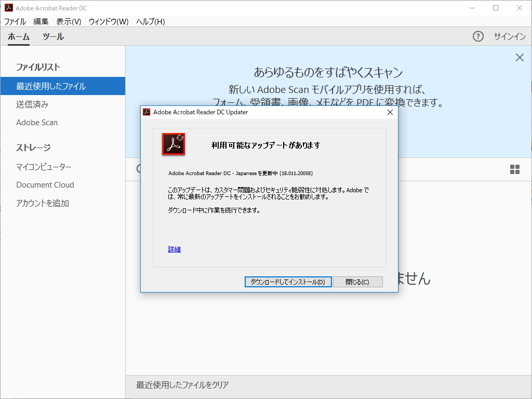Viewport: 532px width, 399px height.
Task: Open the ファイル menu
Action: point(16,21)
